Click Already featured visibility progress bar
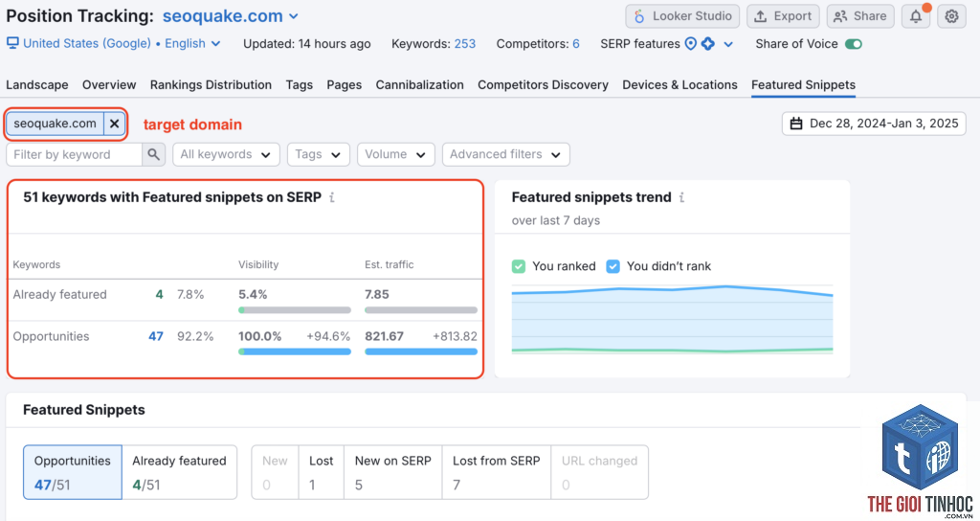Screen dimensions: 980x521 [295, 310]
